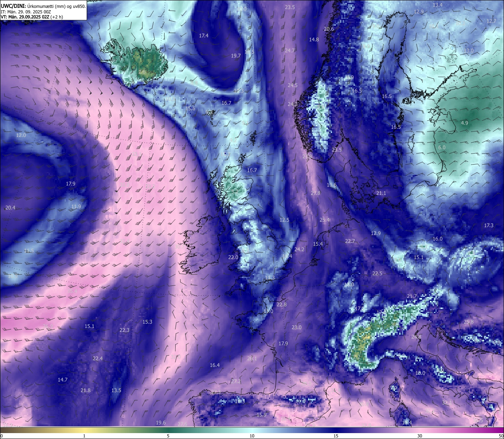504x439 pixels.
Task: Click the 22.7 value over Germany
Action: [350, 241]
